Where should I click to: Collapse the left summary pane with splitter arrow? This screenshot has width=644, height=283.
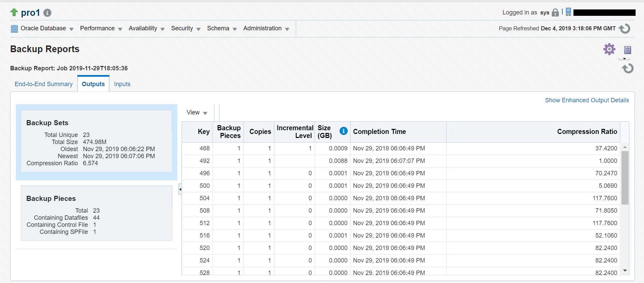pos(180,189)
